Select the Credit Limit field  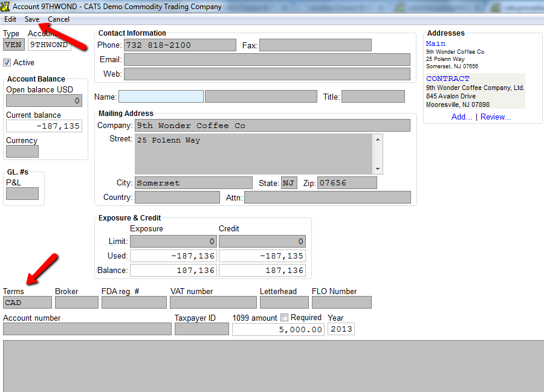pyautogui.click(x=262, y=241)
